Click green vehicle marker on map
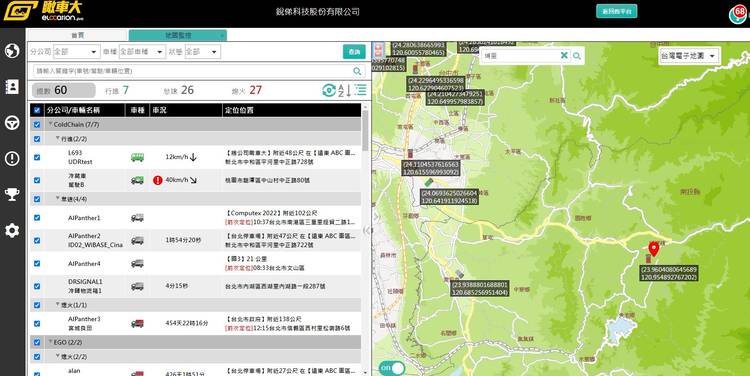 click(429, 182)
